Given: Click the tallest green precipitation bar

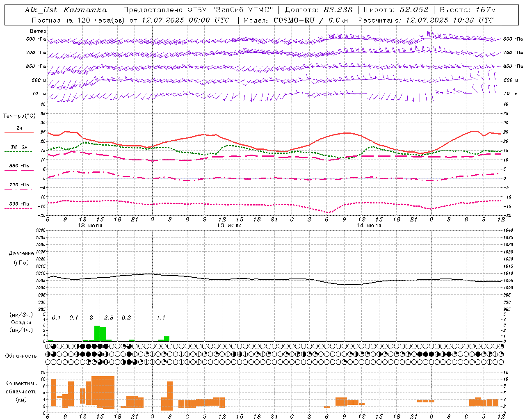Looking at the screenshot, I should [97, 333].
